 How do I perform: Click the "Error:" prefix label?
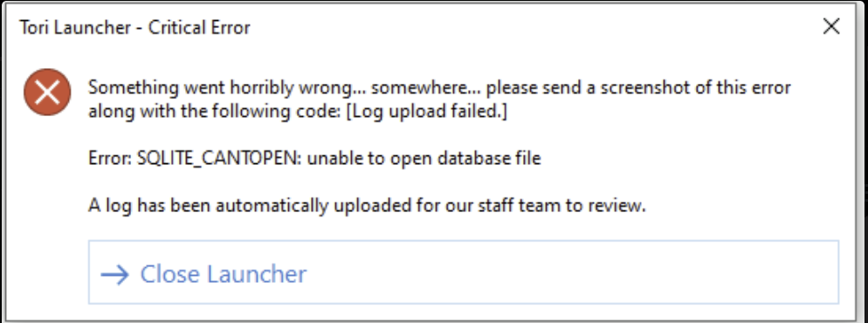(x=109, y=159)
